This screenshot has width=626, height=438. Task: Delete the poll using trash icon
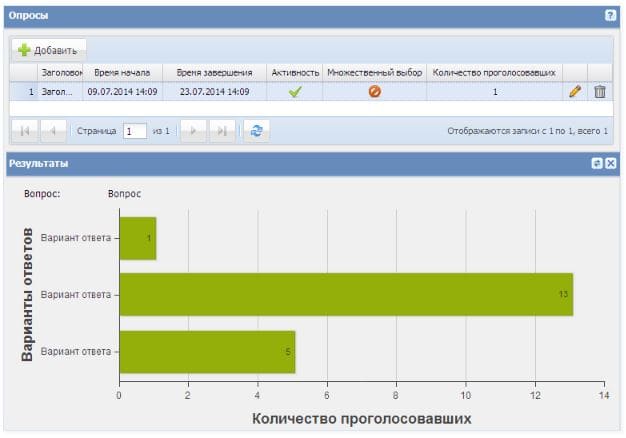point(600,91)
